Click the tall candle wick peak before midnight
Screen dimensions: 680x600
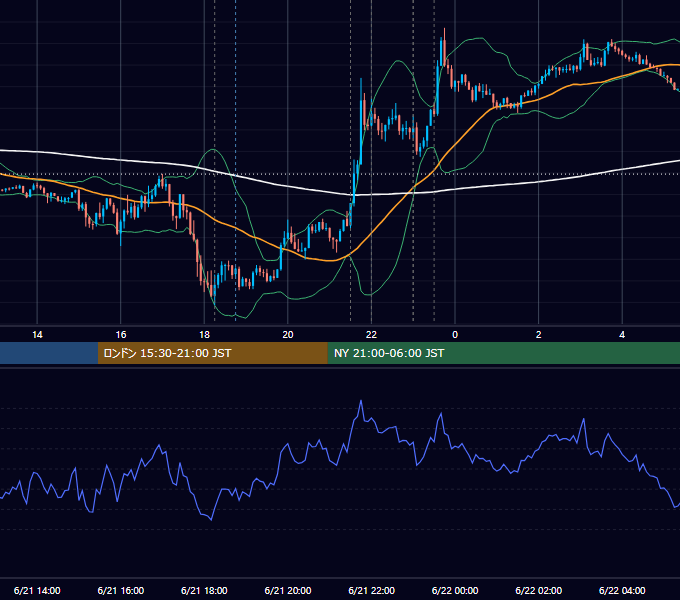444,29
